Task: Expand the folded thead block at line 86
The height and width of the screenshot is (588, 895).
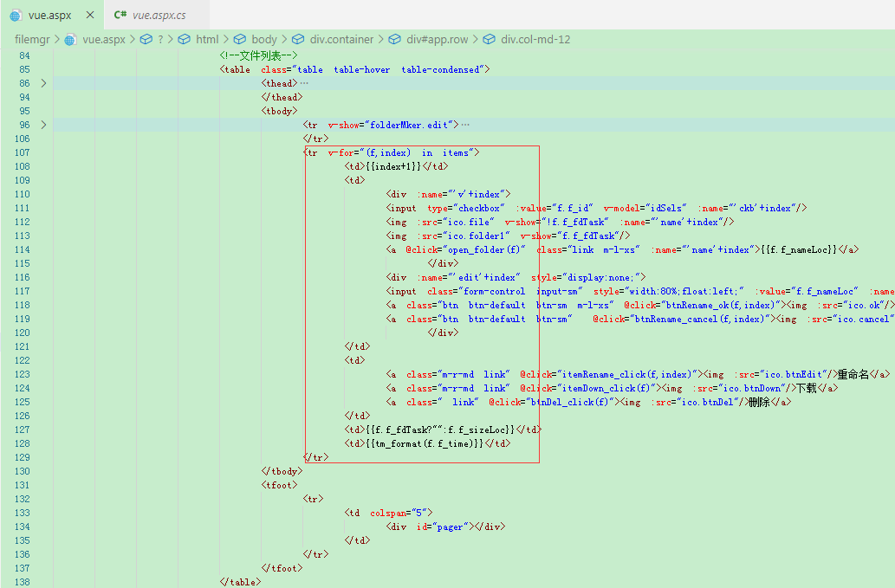Action: coord(44,83)
